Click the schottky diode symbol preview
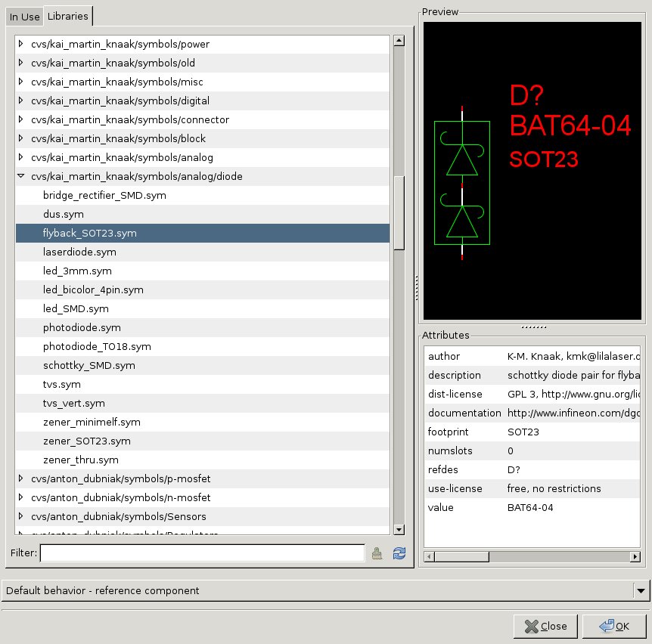 tap(461, 185)
